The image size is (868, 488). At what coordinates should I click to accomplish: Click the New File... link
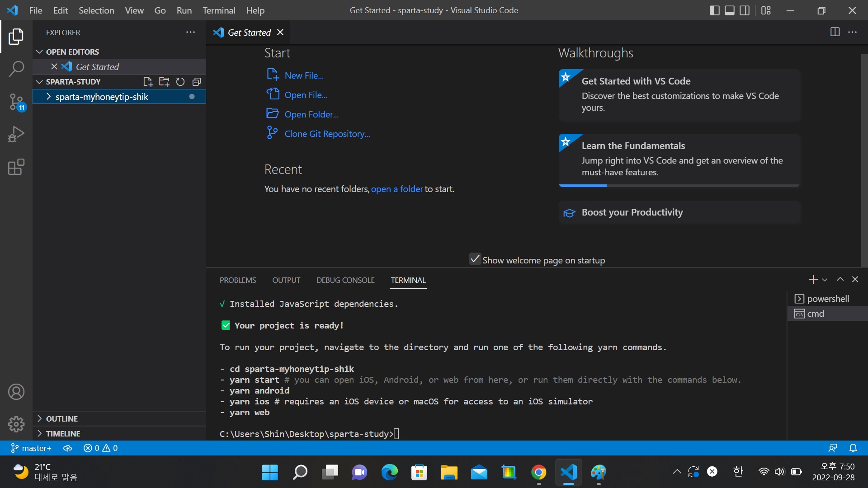click(x=304, y=75)
